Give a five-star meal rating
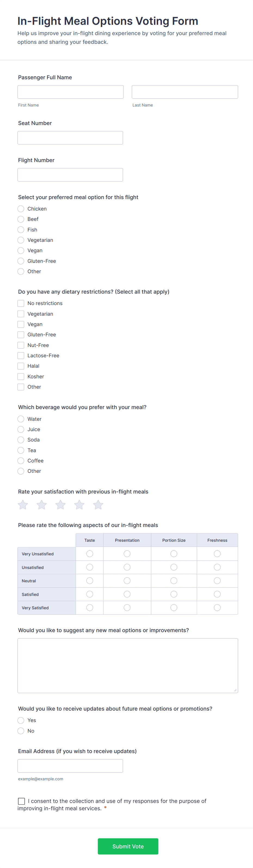The height and width of the screenshot is (868, 253). click(98, 505)
